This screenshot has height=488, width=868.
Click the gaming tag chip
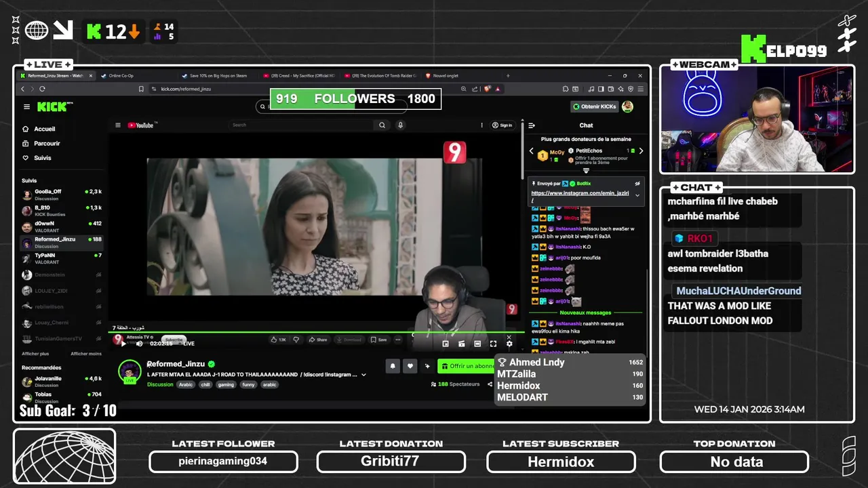tap(226, 384)
